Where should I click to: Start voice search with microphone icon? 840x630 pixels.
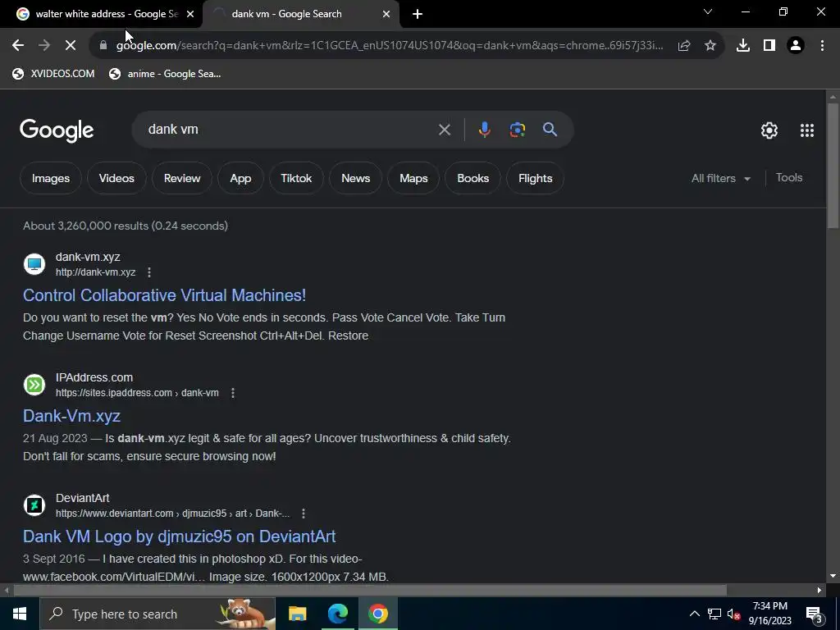tap(484, 130)
